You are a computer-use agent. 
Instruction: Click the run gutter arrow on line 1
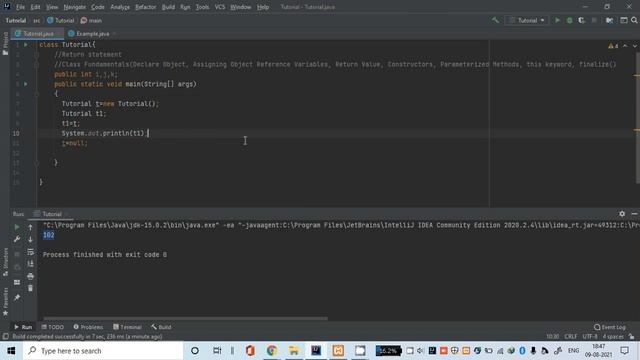click(26, 44)
